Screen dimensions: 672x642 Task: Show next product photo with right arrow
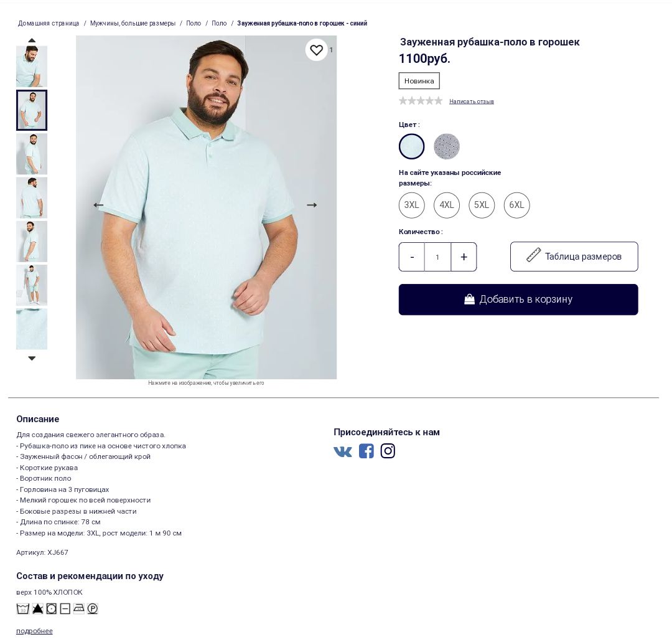pos(312,205)
